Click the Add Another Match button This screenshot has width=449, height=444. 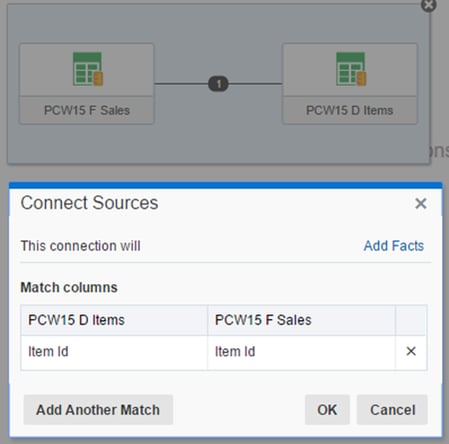point(98,410)
